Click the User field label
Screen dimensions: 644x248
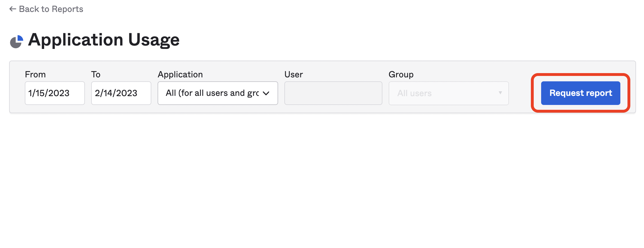point(294,75)
